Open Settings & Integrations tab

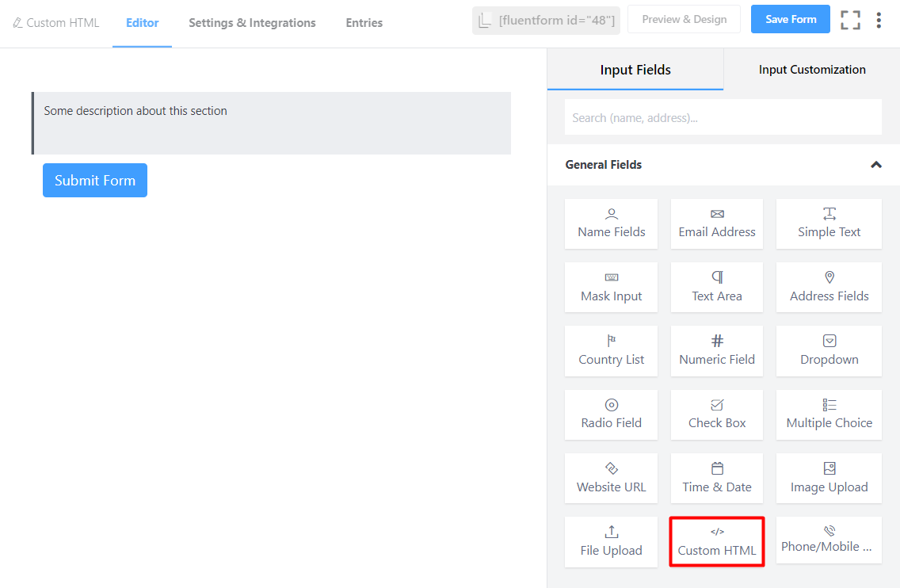coord(252,23)
